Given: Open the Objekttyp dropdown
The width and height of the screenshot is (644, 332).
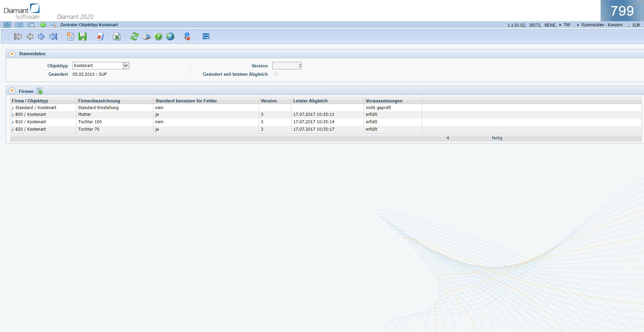Looking at the screenshot, I should pyautogui.click(x=126, y=66).
